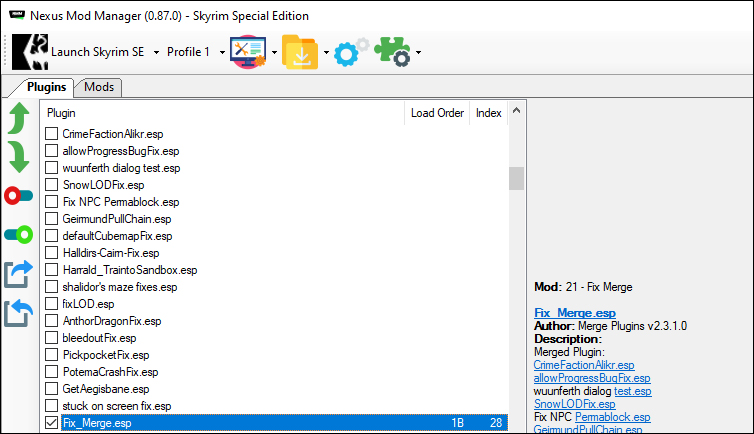Select shalidor's maze fixes.esp row name

tap(120, 287)
